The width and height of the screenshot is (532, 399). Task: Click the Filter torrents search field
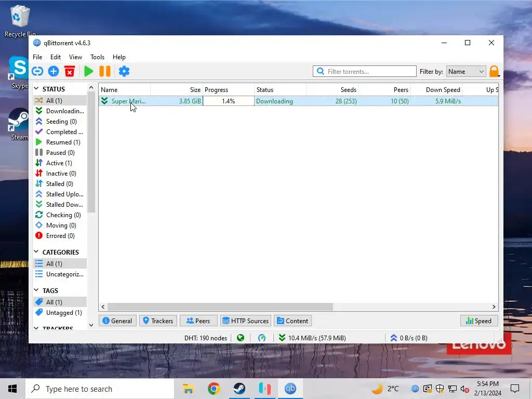click(x=364, y=72)
